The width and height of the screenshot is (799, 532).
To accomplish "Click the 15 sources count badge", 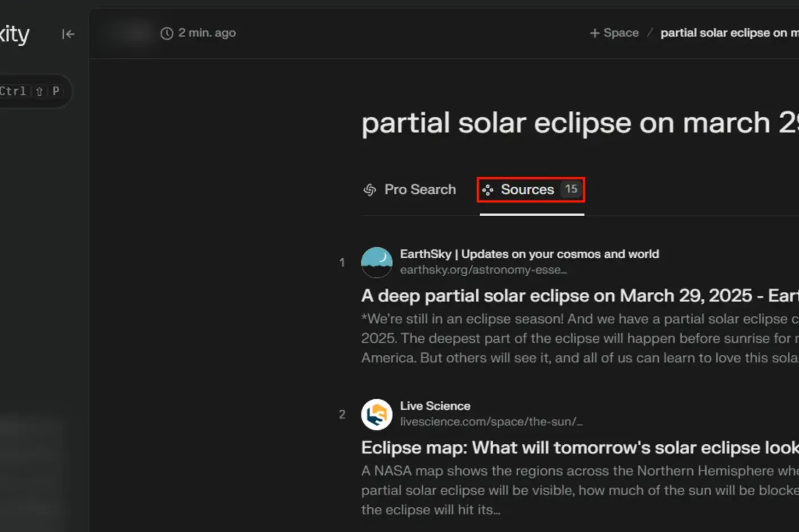I will [571, 189].
